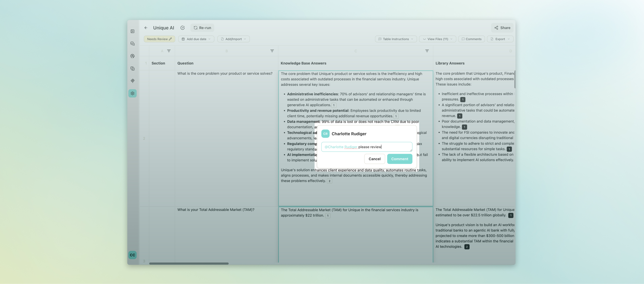644x284 pixels.
Task: Open library citation 1 after "knowledge."
Action: click(465, 127)
